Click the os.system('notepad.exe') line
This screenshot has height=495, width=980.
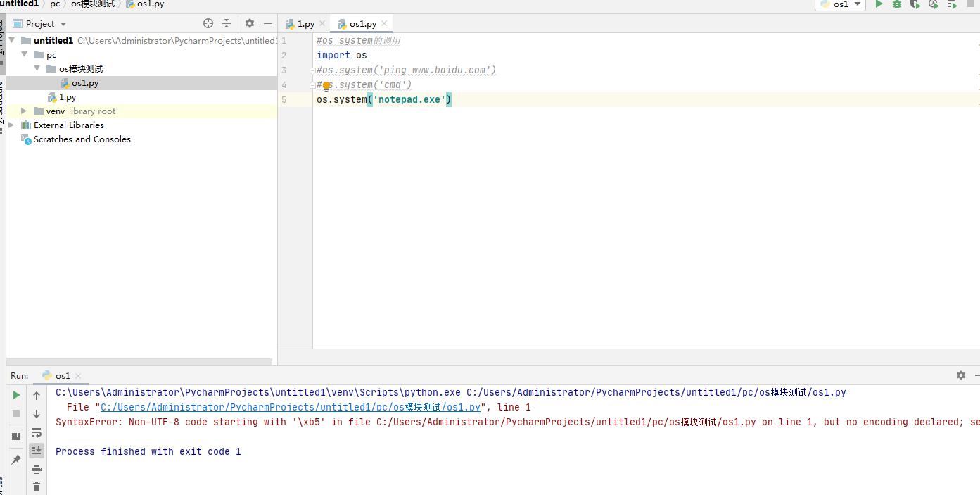[x=384, y=99]
